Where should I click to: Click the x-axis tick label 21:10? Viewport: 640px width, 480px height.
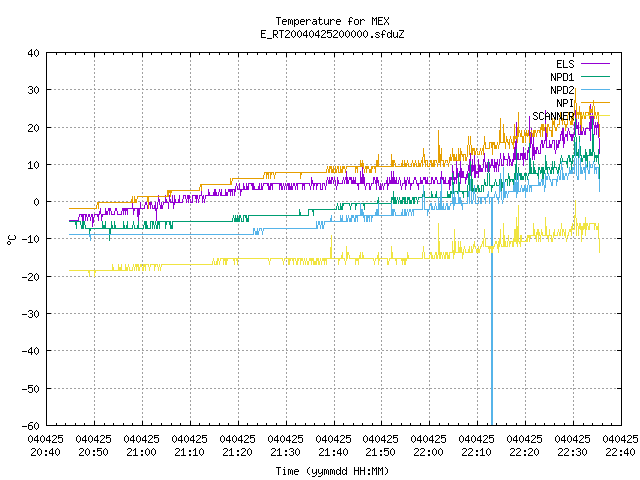[189, 452]
